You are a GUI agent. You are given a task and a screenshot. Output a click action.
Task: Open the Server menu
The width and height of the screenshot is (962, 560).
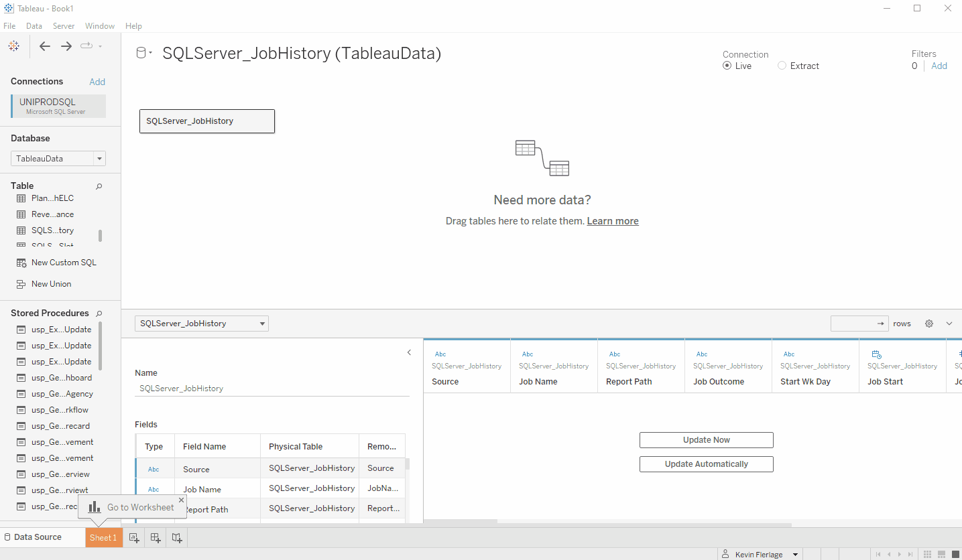[64, 26]
